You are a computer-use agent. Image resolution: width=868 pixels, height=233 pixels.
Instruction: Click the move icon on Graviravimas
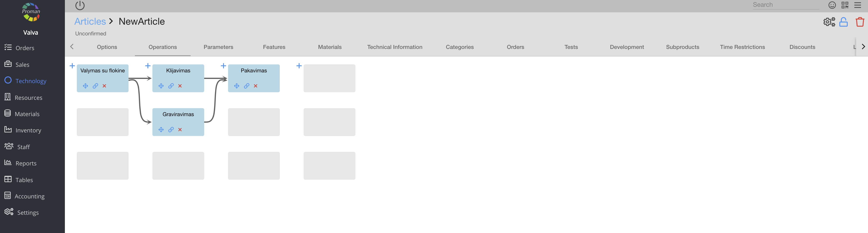[x=161, y=130]
